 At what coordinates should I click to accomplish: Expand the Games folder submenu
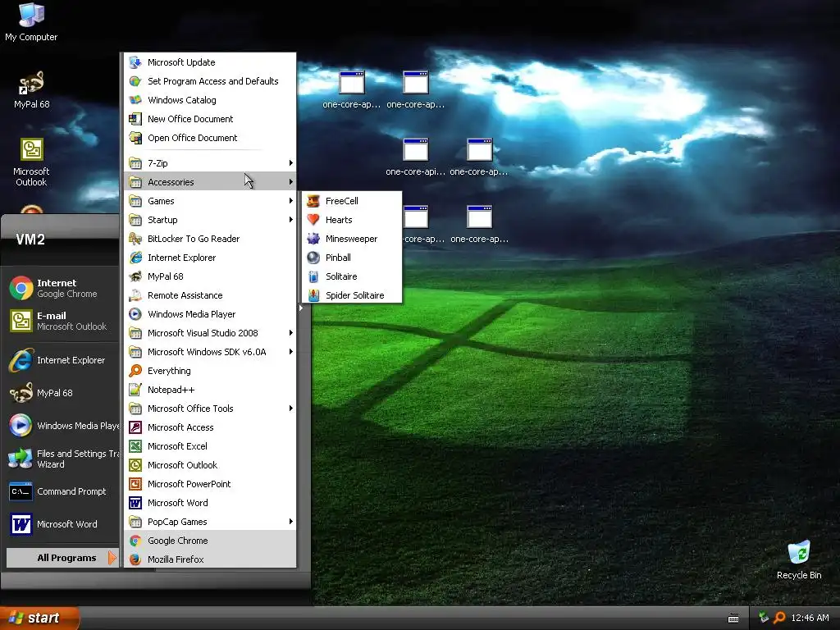point(210,201)
